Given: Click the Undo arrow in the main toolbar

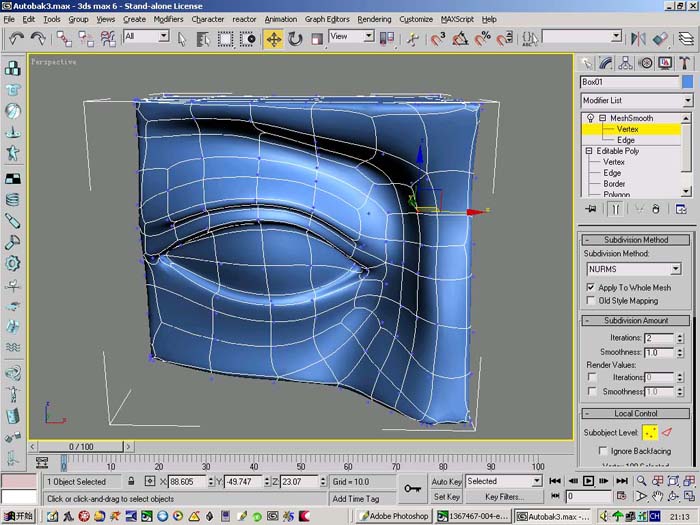Looking at the screenshot, I should tap(16, 38).
